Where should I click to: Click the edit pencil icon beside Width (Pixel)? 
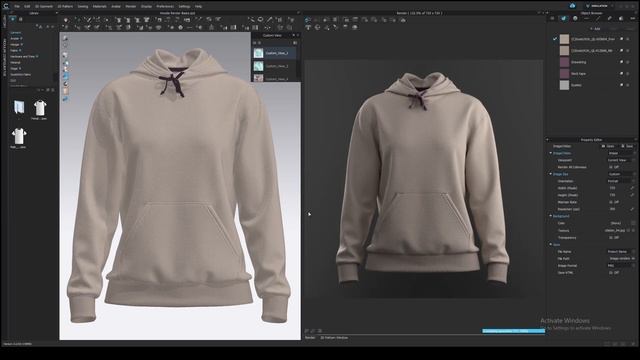(x=632, y=188)
